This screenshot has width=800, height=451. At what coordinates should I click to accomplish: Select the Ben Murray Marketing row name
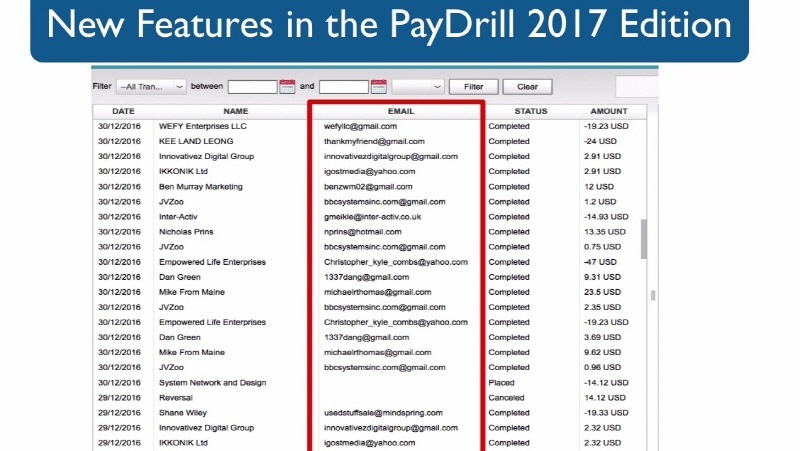point(201,187)
